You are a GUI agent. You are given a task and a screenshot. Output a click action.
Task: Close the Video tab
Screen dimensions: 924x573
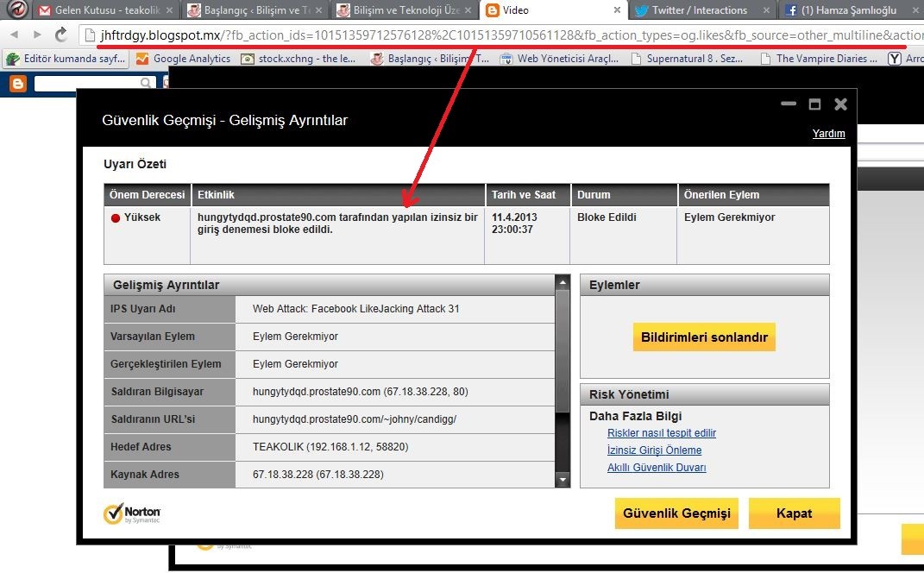coord(617,10)
